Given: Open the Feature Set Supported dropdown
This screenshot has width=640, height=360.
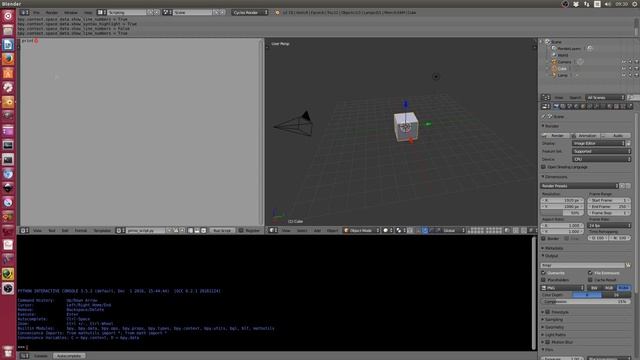Looking at the screenshot, I should pyautogui.click(x=602, y=151).
